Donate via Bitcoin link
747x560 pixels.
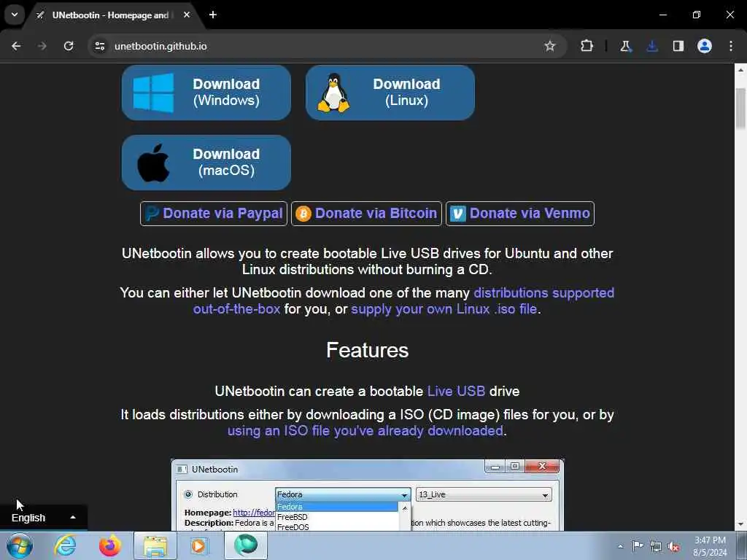point(367,214)
